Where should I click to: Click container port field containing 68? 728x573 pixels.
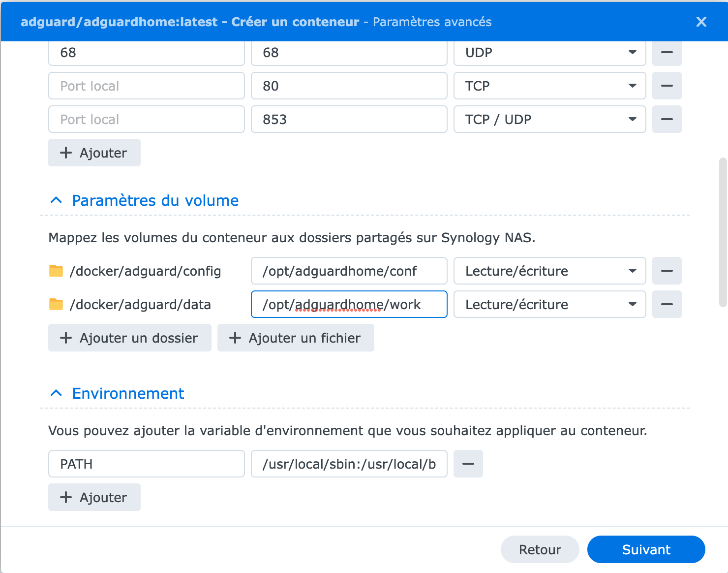(349, 53)
